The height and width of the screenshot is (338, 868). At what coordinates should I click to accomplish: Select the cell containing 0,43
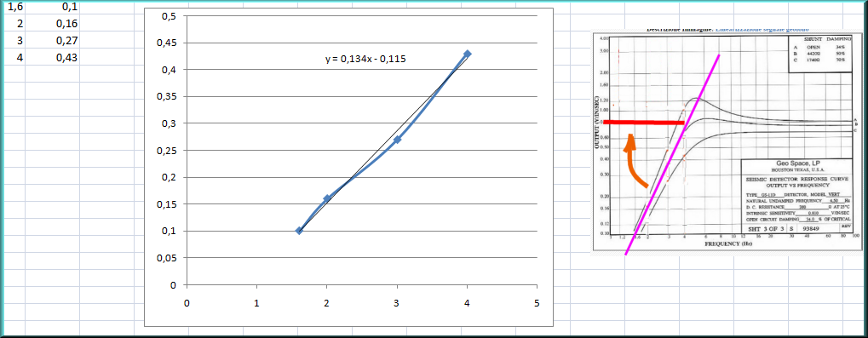[x=52, y=58]
